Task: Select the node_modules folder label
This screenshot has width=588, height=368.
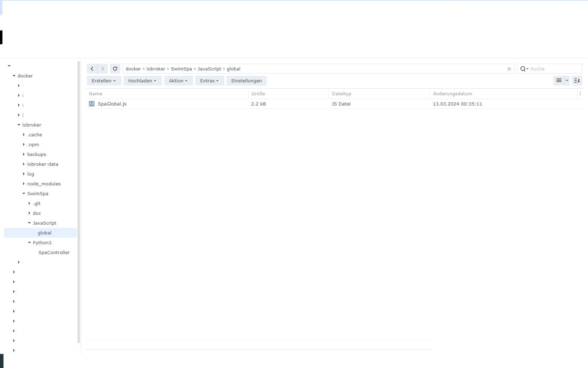Action: 44,184
